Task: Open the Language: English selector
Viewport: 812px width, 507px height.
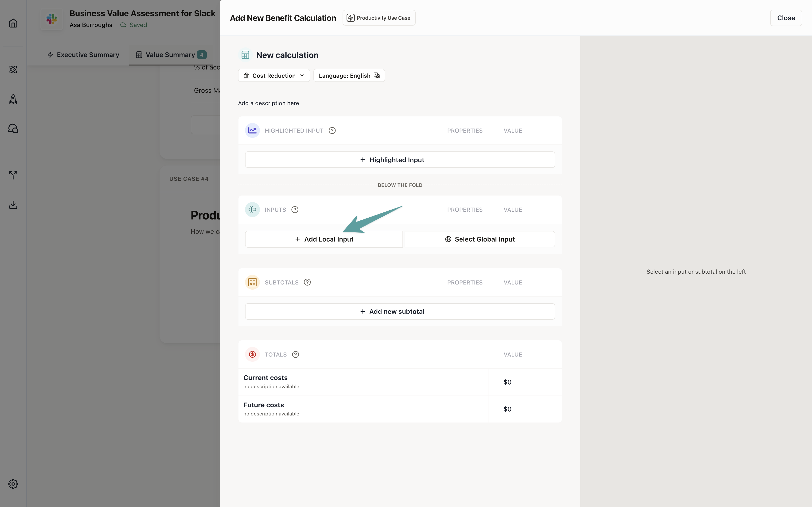Action: 349,75
